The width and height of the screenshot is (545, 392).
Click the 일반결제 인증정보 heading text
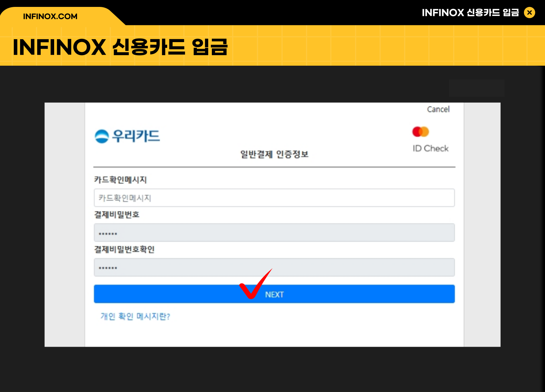click(x=274, y=154)
